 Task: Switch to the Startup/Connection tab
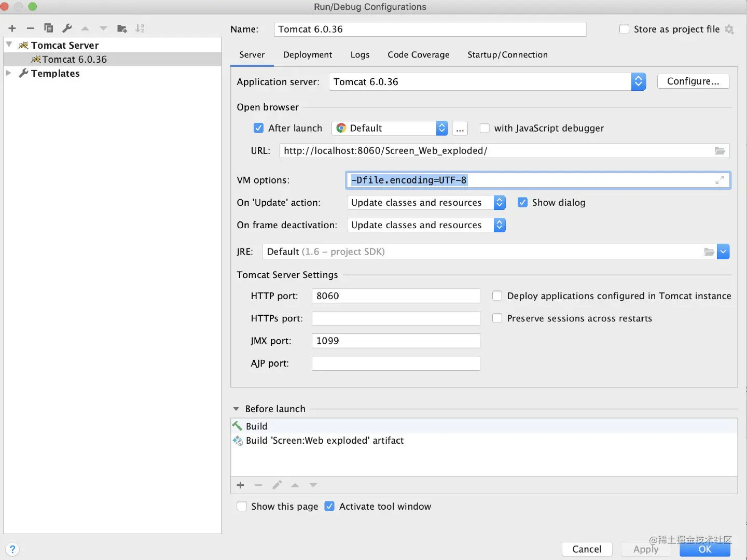pyautogui.click(x=507, y=55)
